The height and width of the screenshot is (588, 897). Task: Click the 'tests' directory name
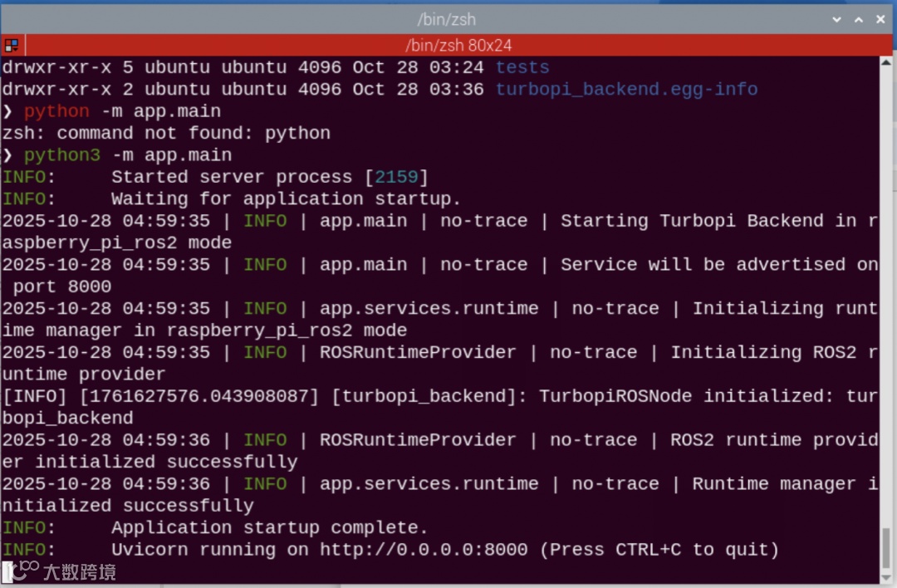(x=522, y=67)
